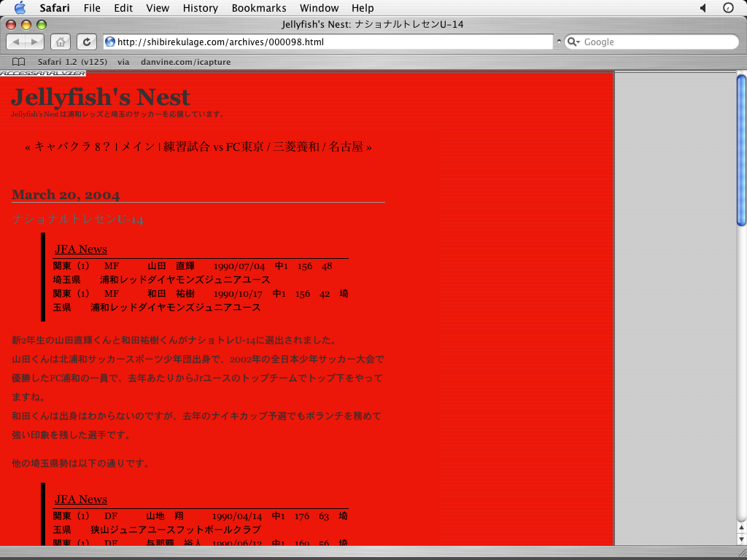This screenshot has width=747, height=560.
Task: Click the ナショナルトレセンU-14 post heading
Action: click(x=77, y=219)
